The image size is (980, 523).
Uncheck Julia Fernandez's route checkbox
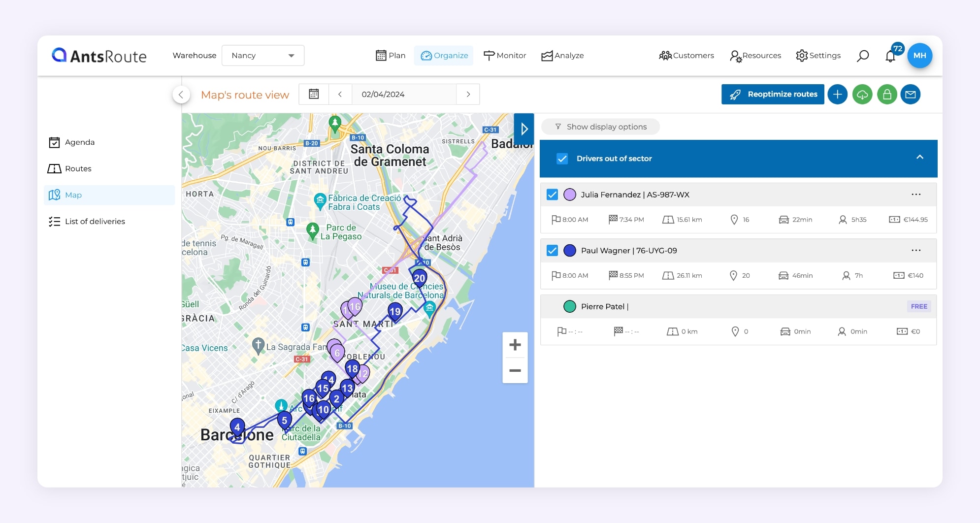552,194
